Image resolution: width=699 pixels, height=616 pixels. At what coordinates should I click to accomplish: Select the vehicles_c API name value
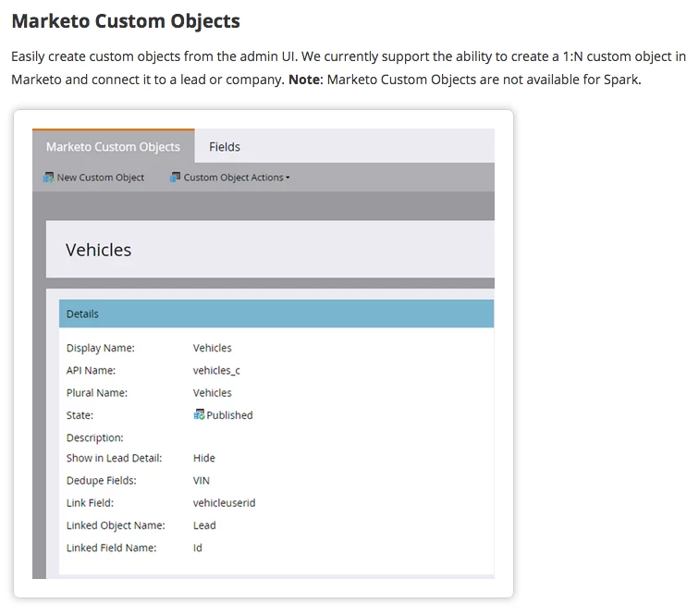point(216,371)
